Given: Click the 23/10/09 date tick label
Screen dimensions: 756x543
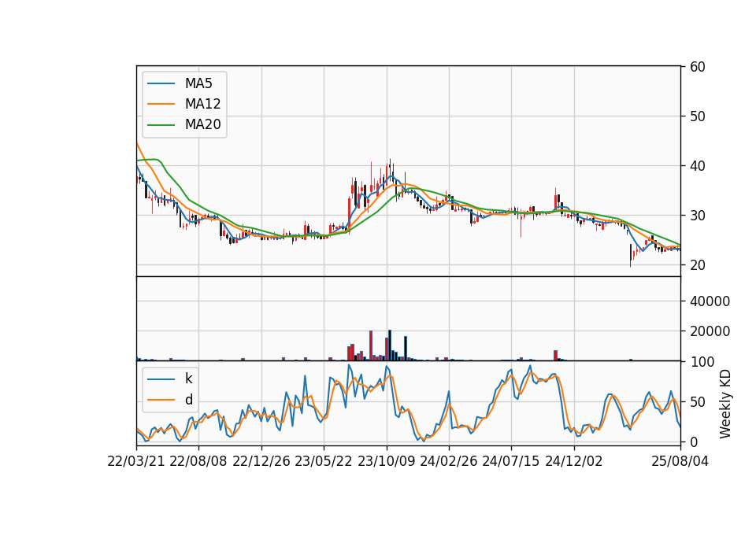Looking at the screenshot, I should 386,461.
